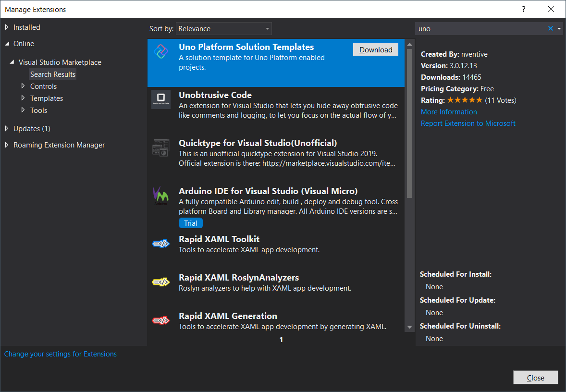Click the results list scrollbar thumb
Screen dimensions: 566x392
pos(409,122)
